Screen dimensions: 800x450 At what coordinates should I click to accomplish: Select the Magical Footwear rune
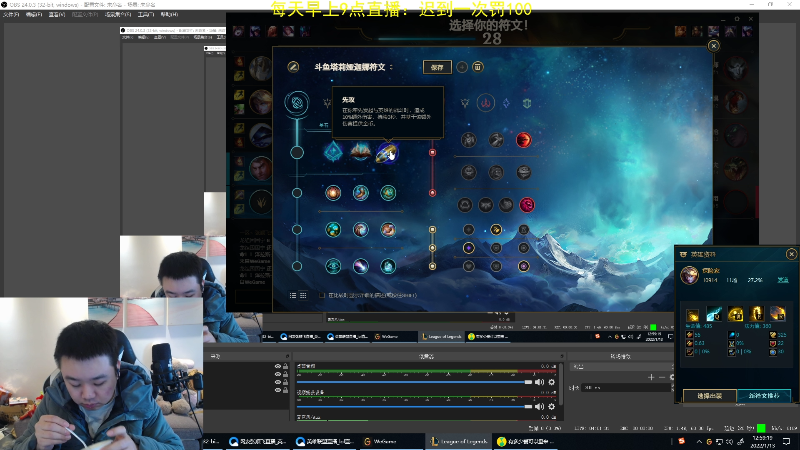point(361,193)
